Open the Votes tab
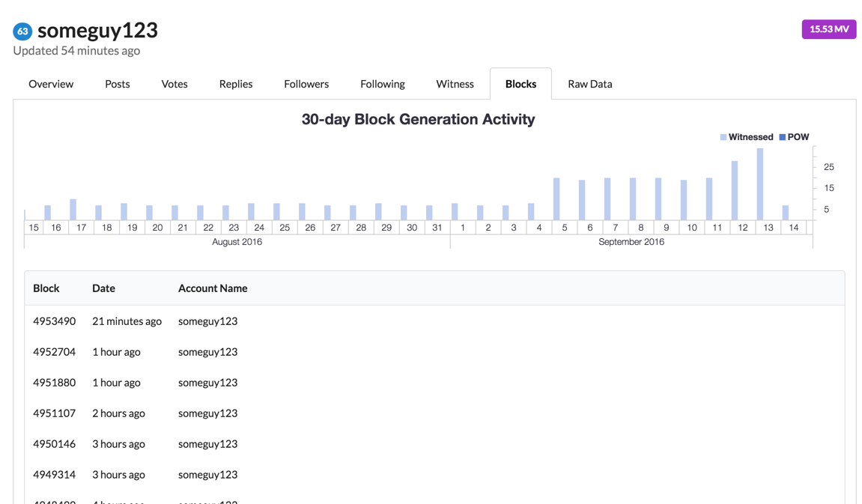862x504 pixels. (x=174, y=84)
